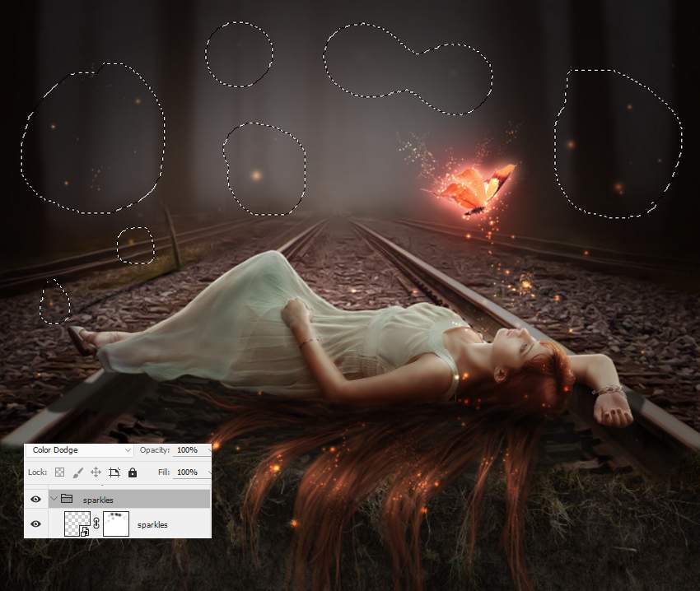
Task: Click the Opacity percentage value field
Action: [x=187, y=451]
